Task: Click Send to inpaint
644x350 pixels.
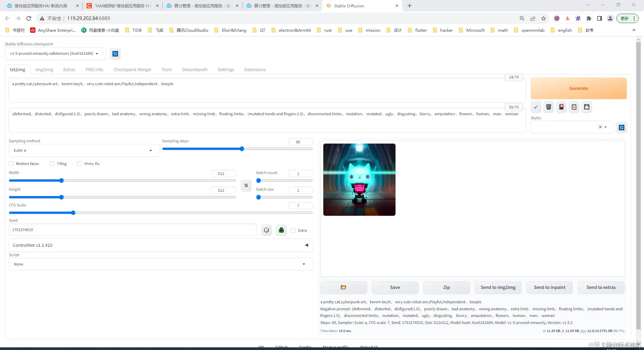Action: point(549,287)
